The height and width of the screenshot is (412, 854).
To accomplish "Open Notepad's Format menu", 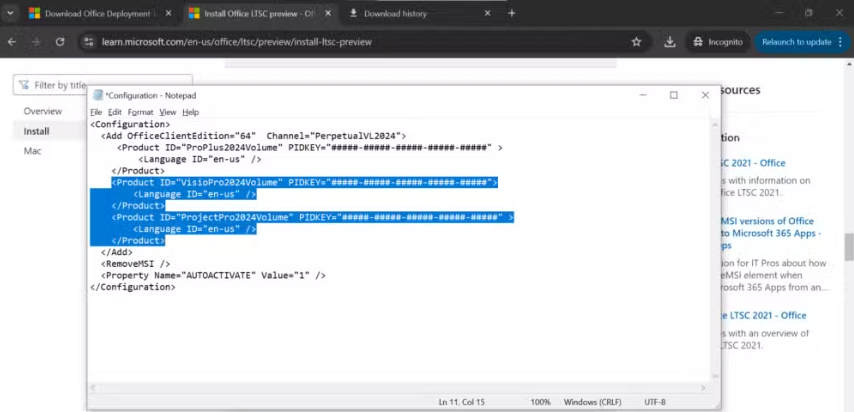I will click(141, 112).
